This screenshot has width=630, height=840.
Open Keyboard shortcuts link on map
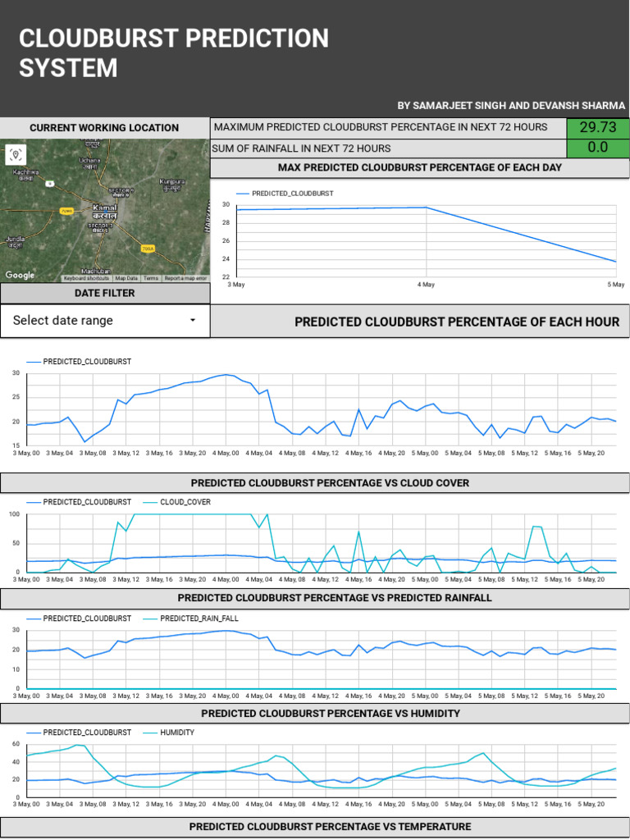point(87,279)
